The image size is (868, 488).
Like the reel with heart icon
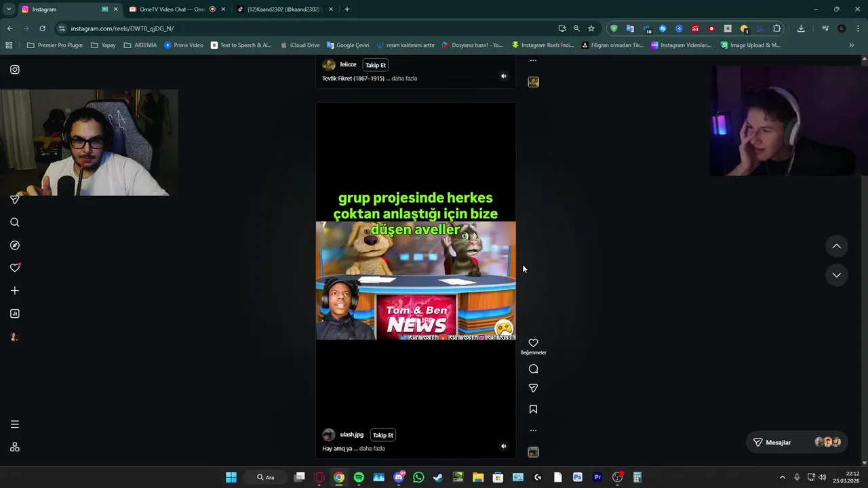533,343
